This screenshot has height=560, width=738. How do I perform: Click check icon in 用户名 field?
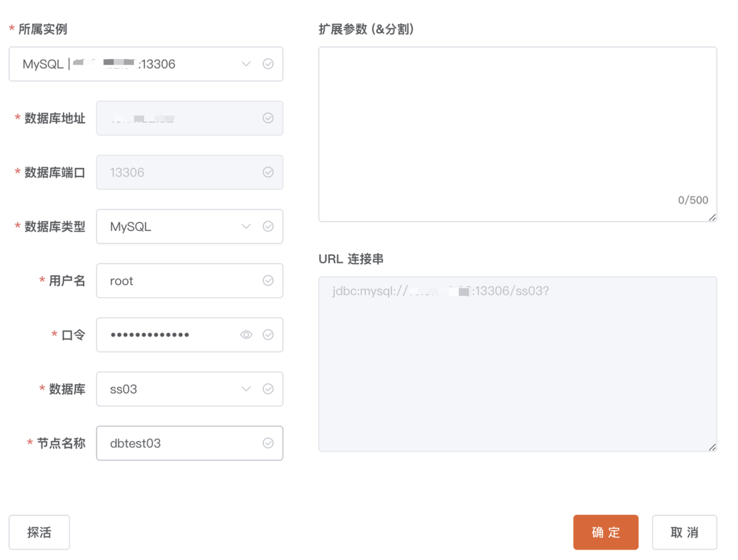coord(268,281)
